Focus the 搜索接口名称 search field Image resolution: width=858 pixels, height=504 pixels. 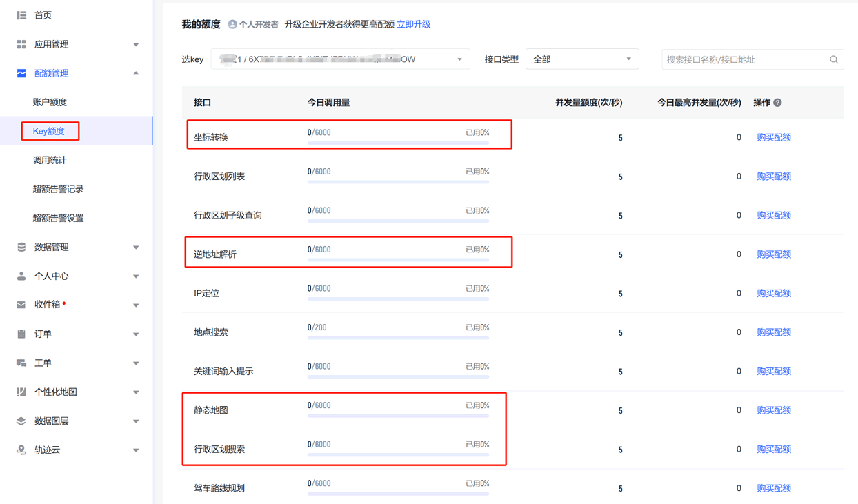point(745,60)
